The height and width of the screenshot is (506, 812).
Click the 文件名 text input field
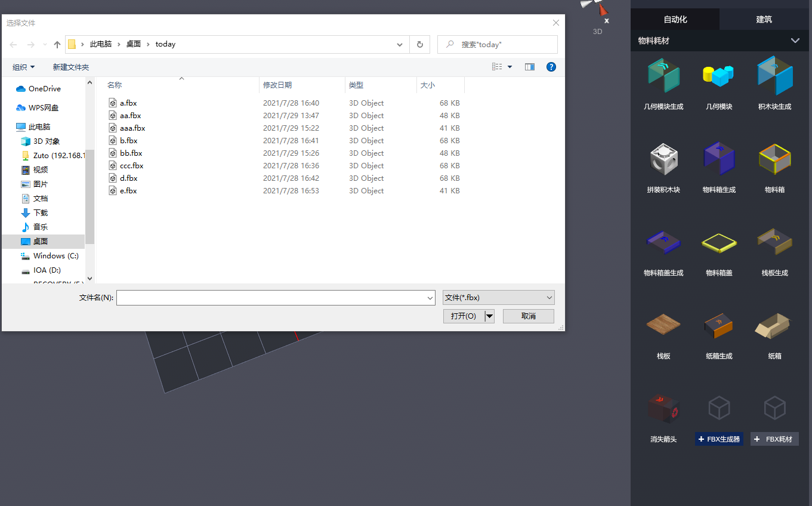coord(271,298)
